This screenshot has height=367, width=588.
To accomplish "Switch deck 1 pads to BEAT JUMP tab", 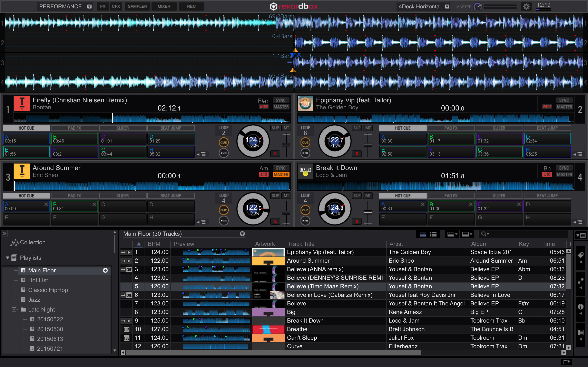I will point(171,128).
